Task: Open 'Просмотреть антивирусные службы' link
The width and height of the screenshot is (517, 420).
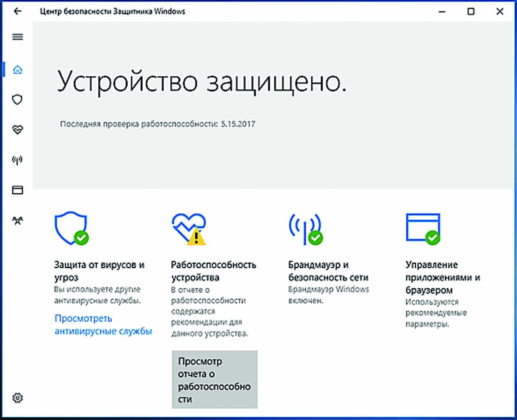Action: (x=103, y=324)
